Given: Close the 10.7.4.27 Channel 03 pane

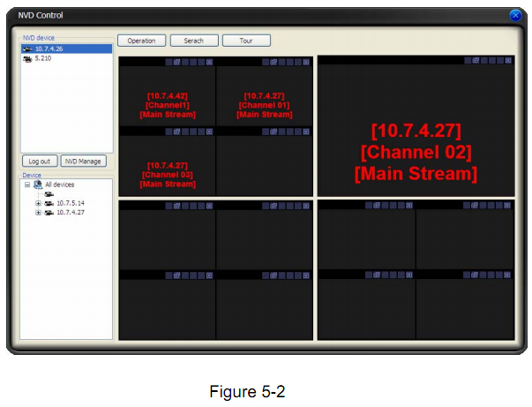Looking at the screenshot, I should (209, 132).
